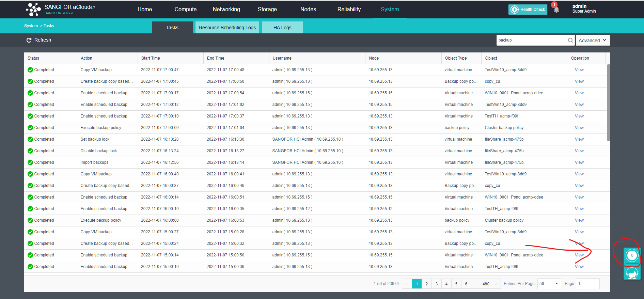Open the support headset chat icon
The height and width of the screenshot is (299, 644).
(632, 273)
